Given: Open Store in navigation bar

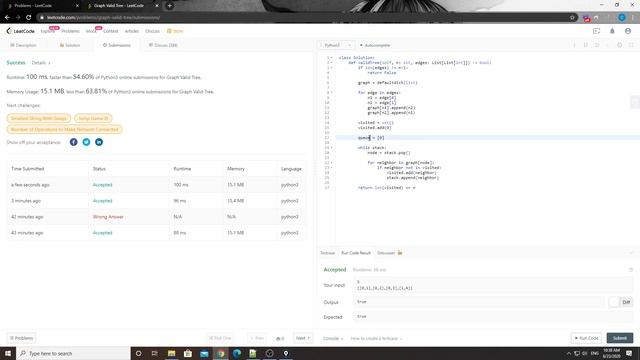Looking at the screenshot, I should 175,31.
